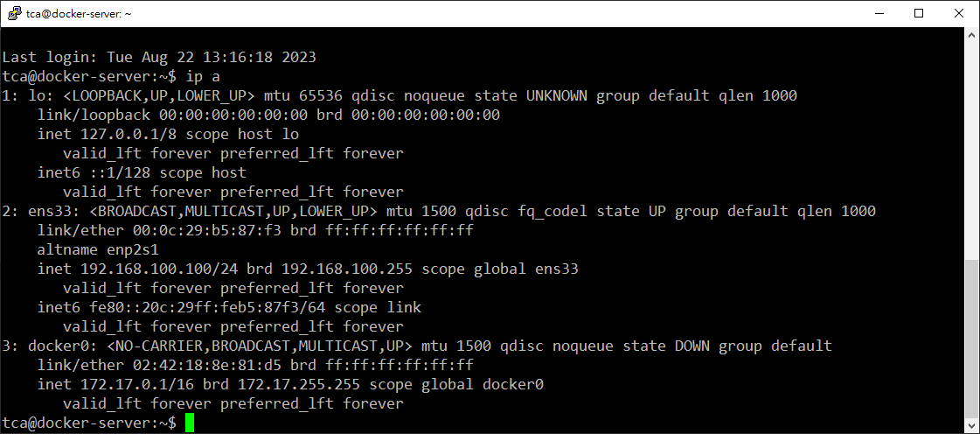
Task: Click the 172.17.0.1/16 docker address
Action: tap(137, 385)
